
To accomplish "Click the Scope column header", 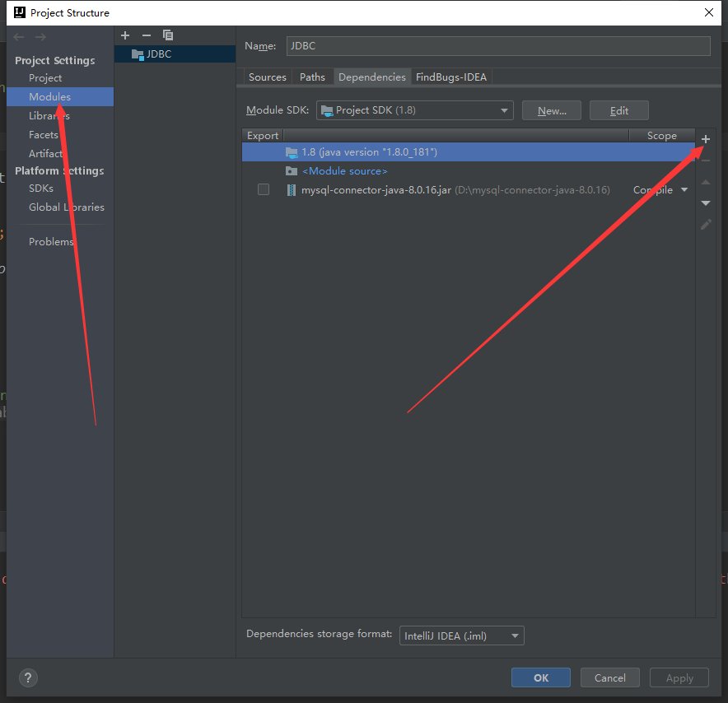I will click(x=661, y=136).
